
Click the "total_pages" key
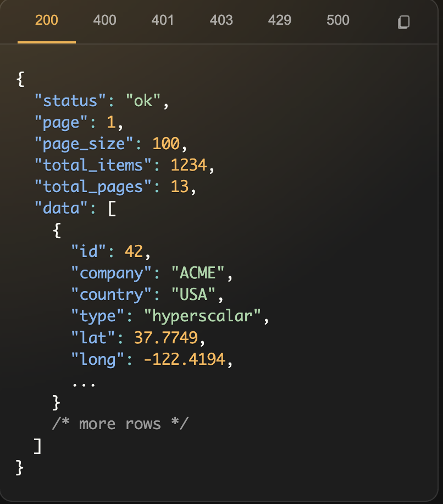93,187
